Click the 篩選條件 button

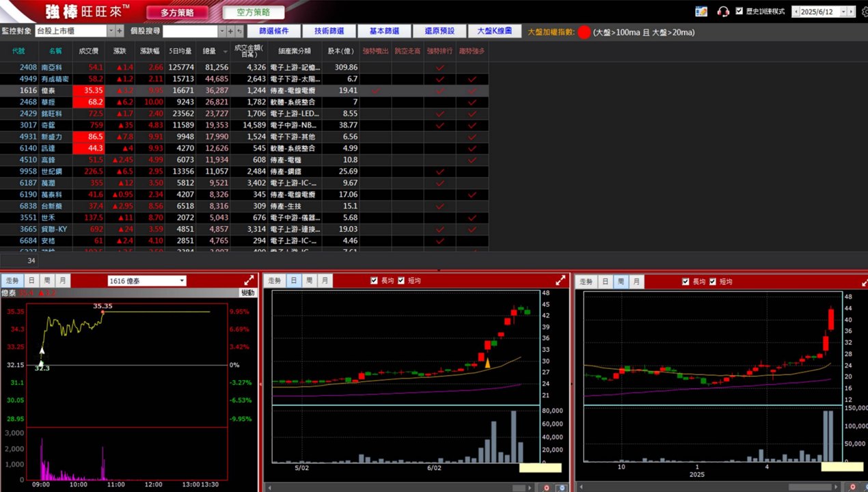pyautogui.click(x=273, y=31)
